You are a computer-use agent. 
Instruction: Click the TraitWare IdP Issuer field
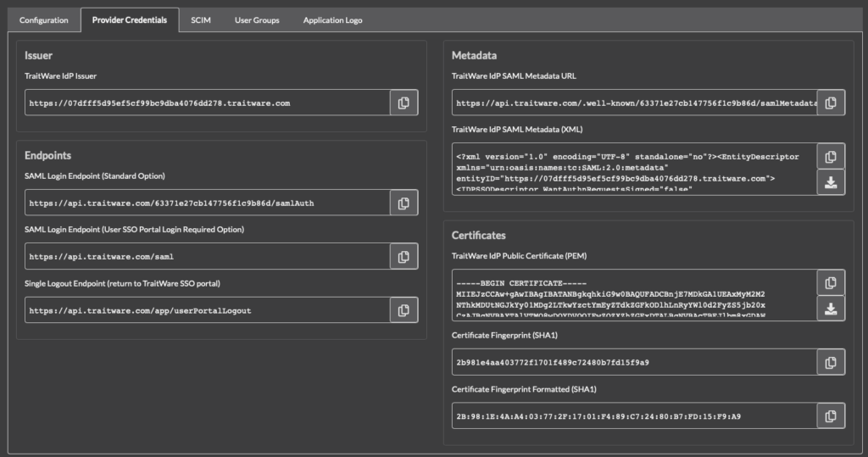208,103
